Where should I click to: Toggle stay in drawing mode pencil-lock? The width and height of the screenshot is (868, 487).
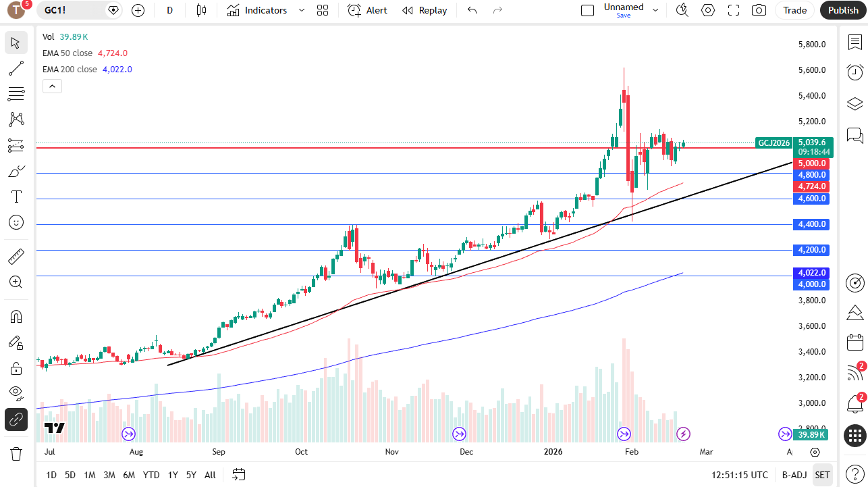point(16,342)
